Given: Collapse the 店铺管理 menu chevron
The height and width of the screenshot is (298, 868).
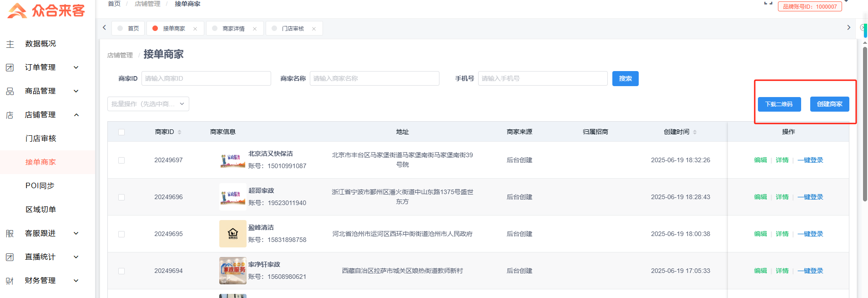Looking at the screenshot, I should (x=76, y=115).
